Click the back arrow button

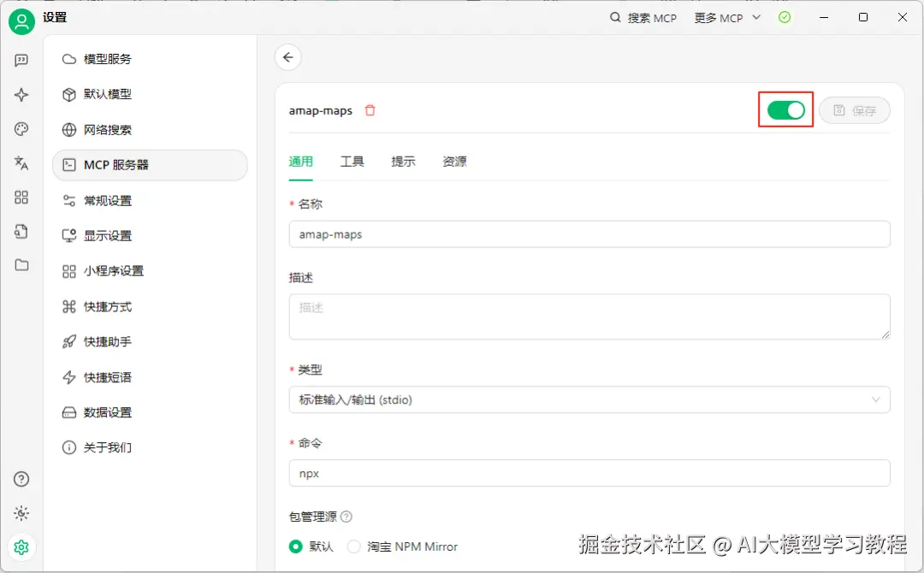(288, 56)
